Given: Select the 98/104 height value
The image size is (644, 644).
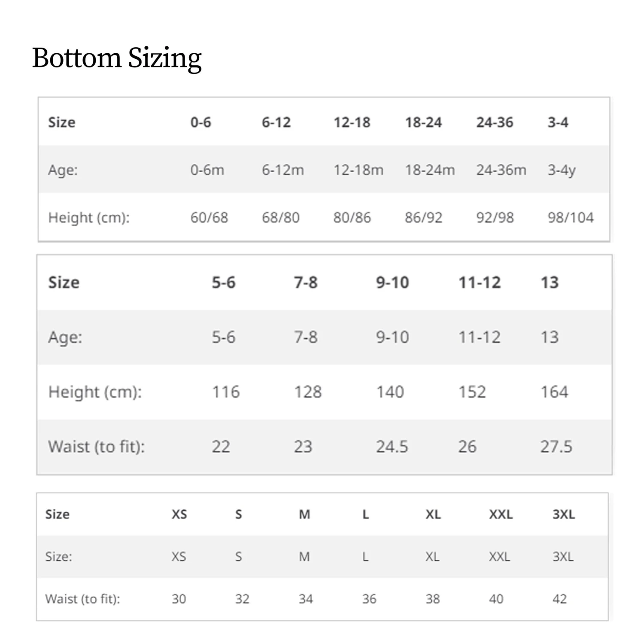Looking at the screenshot, I should click(x=570, y=218).
